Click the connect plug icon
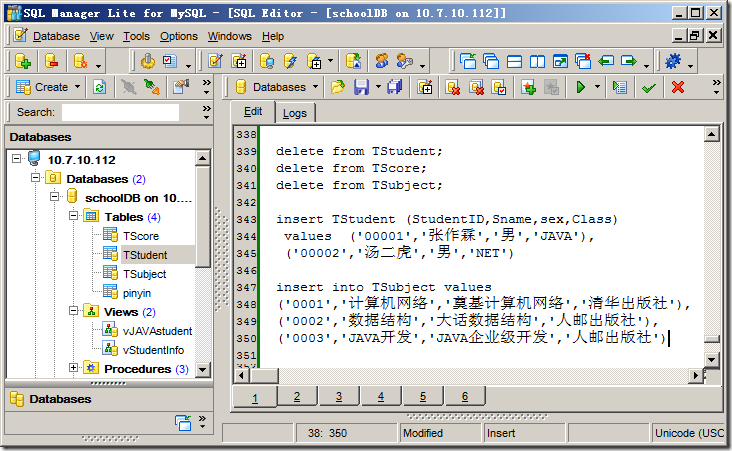Screen dimensions: 732x451 152,87
